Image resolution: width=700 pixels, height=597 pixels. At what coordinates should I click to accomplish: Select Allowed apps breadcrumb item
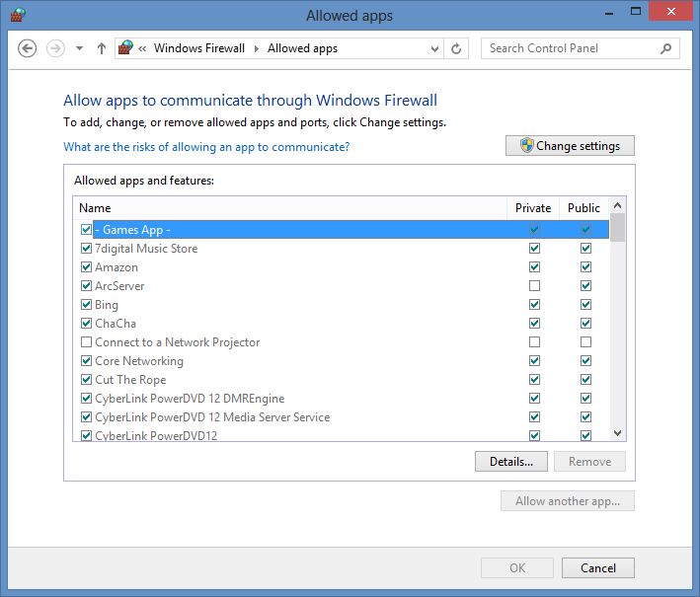click(x=303, y=48)
